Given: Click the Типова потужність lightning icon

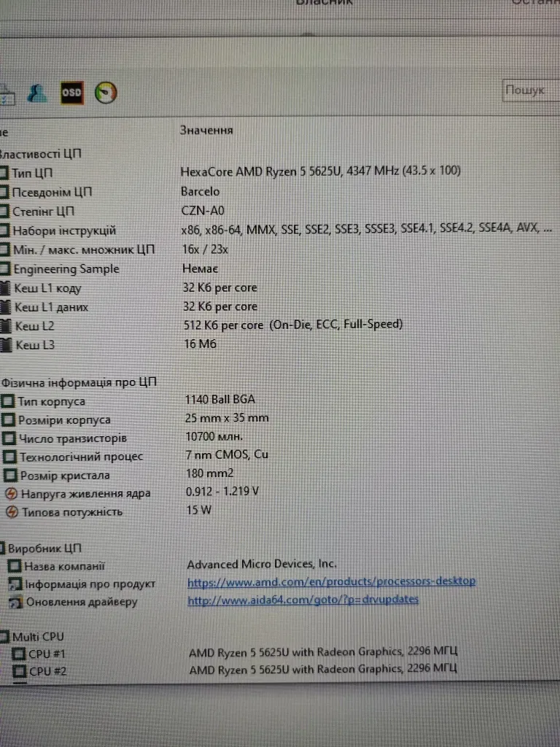Looking at the screenshot, I should [x=12, y=512].
